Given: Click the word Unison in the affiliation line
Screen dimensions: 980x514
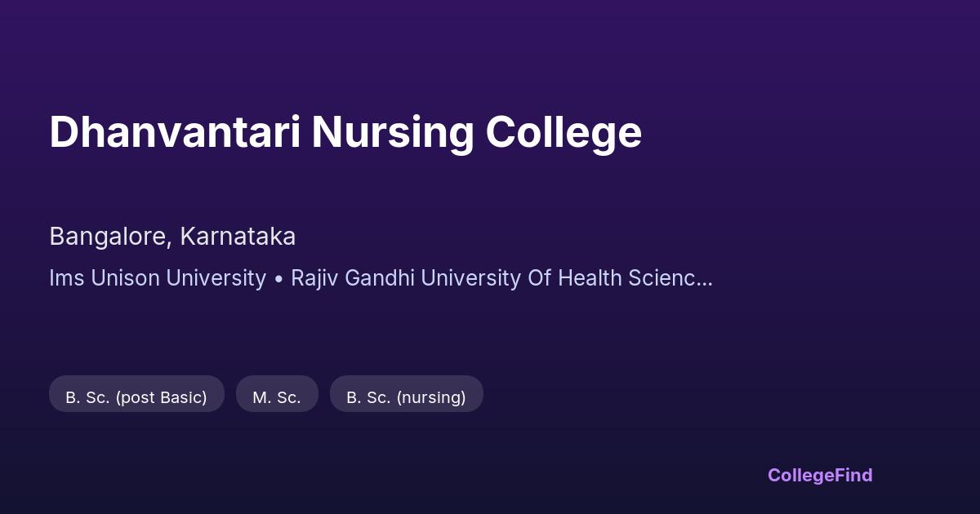Looking at the screenshot, I should coord(125,278).
